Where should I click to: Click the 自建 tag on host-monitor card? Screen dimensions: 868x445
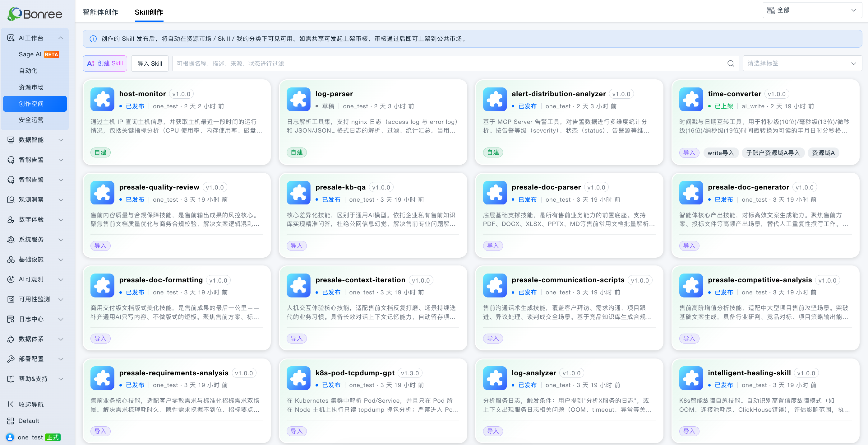(100, 152)
